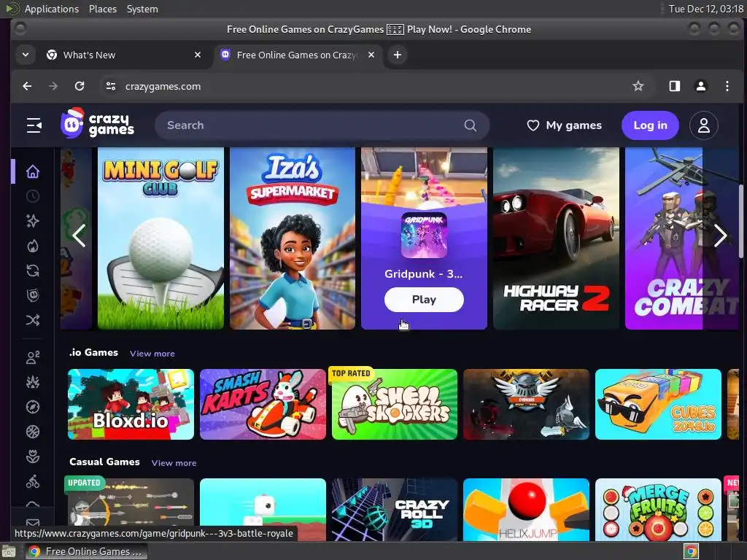Open updated games refresh-arrows sidebar icon

point(33,271)
